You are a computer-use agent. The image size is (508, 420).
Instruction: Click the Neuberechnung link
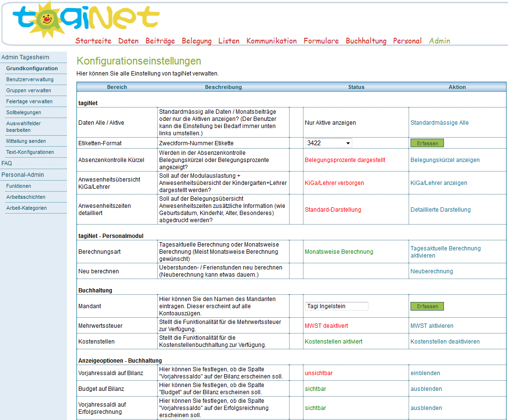pyautogui.click(x=432, y=271)
